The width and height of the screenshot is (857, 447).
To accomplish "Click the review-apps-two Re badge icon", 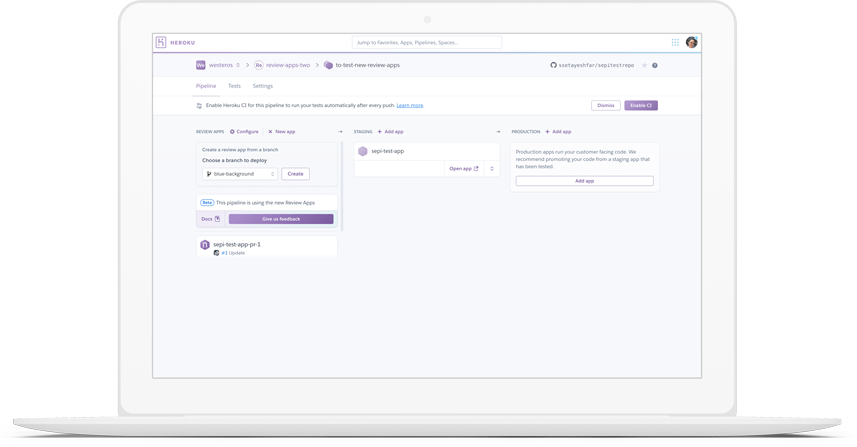I will coord(259,65).
